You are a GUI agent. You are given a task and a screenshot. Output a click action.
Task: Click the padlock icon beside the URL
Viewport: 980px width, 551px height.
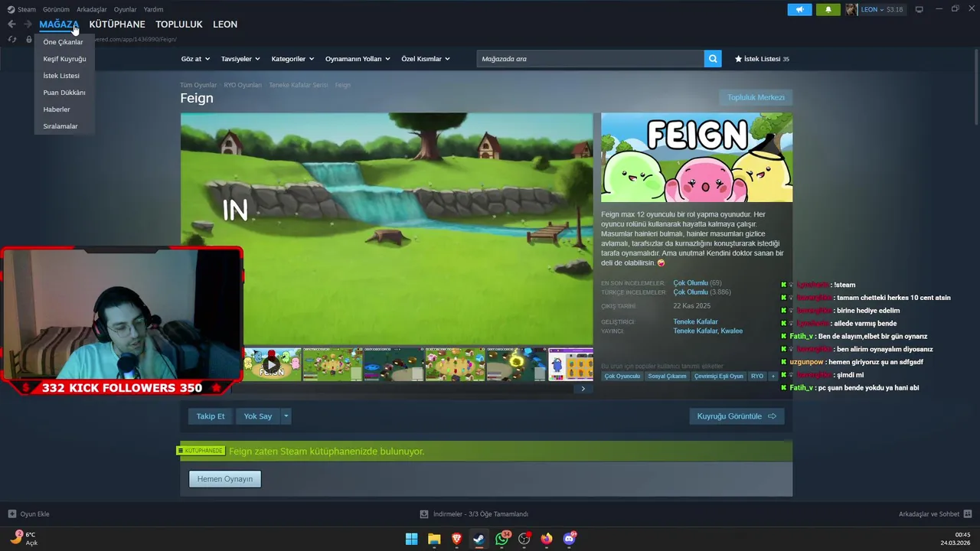[28, 40]
